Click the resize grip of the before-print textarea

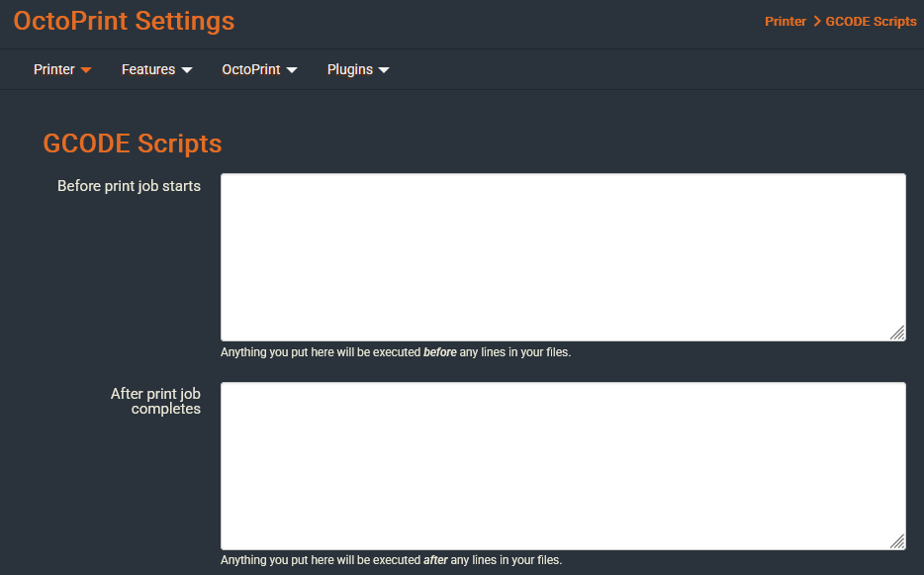(899, 333)
